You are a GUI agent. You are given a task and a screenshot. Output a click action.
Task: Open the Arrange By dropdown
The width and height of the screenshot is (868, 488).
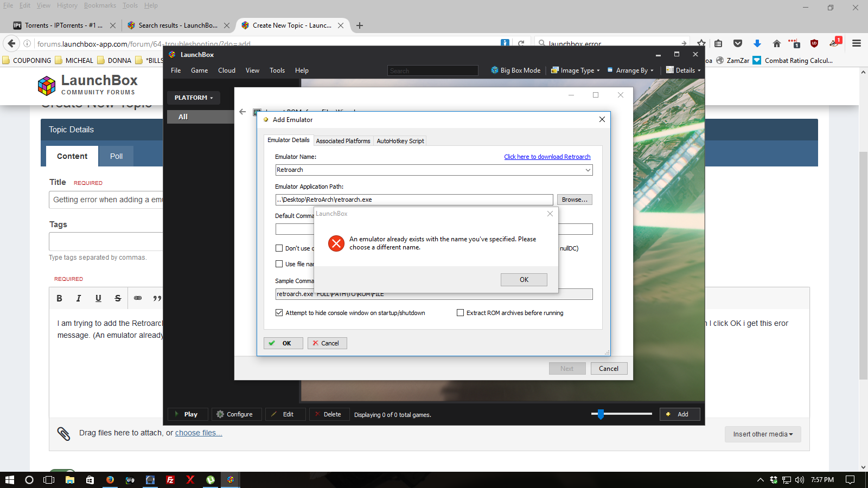coord(630,70)
